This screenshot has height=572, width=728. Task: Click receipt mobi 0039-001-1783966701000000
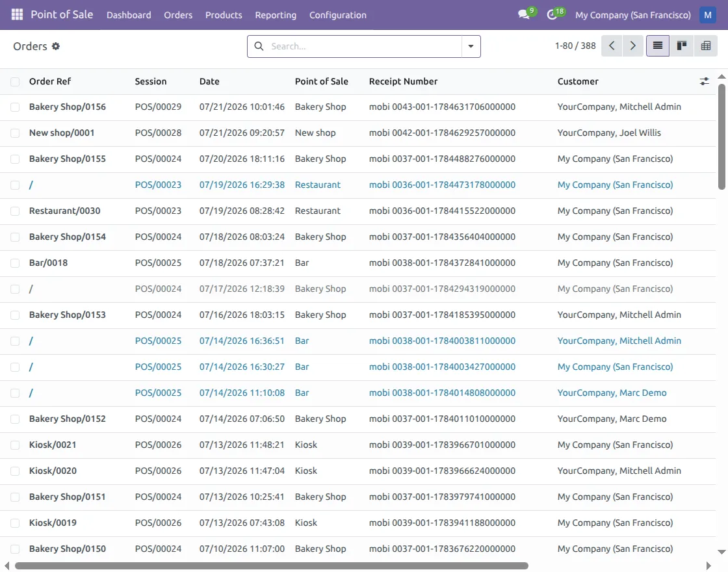tap(442, 445)
